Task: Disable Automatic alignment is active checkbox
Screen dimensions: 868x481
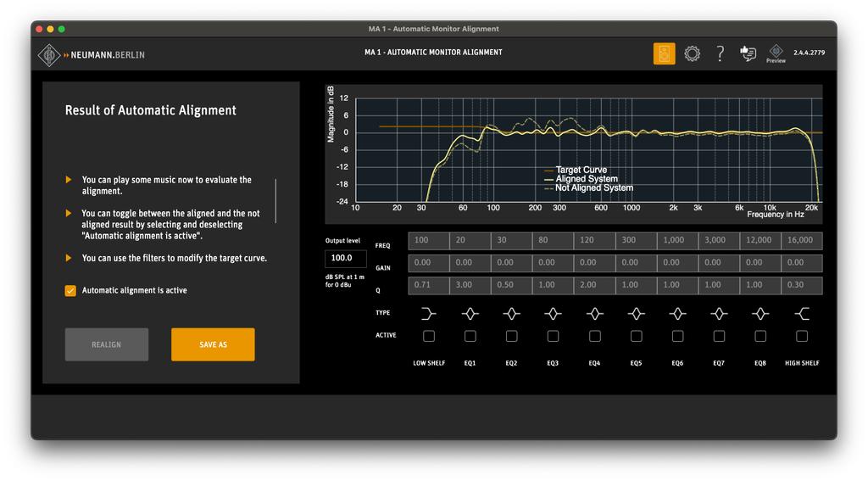Action: [x=70, y=290]
